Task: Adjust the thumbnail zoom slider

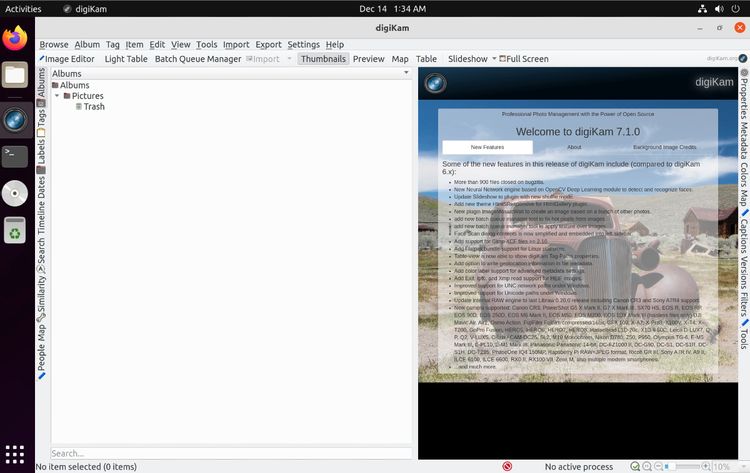Action: click(682, 466)
